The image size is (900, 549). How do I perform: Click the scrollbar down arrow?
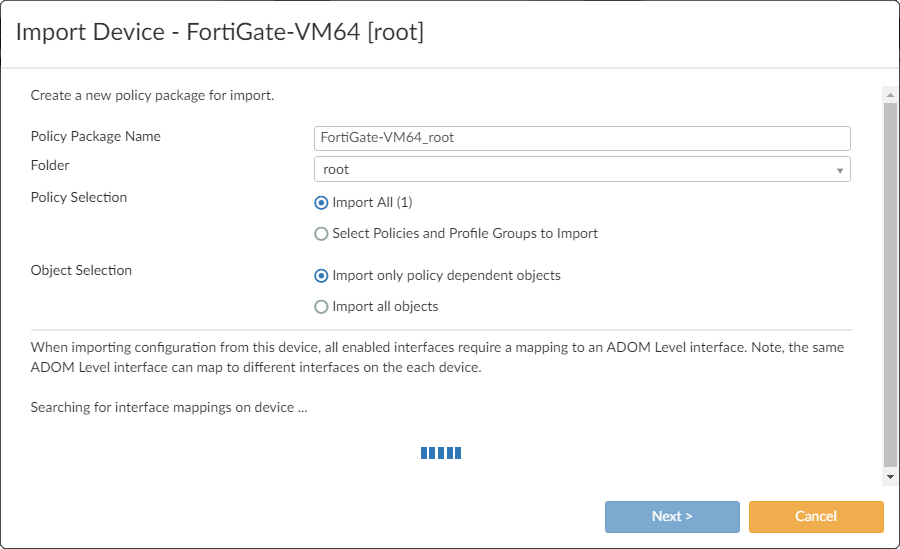tap(889, 477)
